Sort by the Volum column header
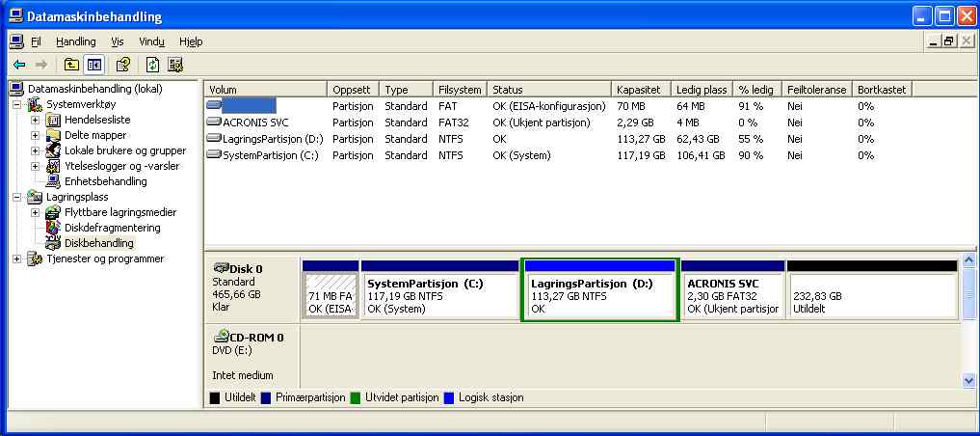Viewport: 980px width, 436px height. click(266, 90)
